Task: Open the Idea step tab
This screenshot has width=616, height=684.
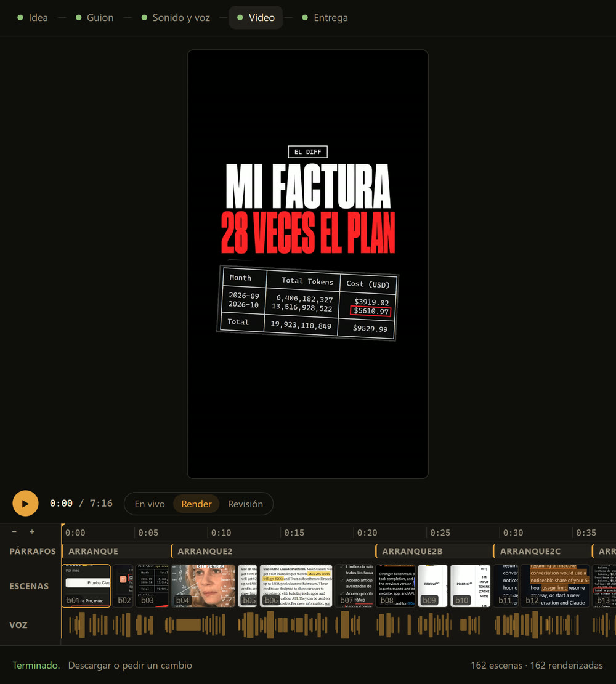Action: (x=33, y=17)
